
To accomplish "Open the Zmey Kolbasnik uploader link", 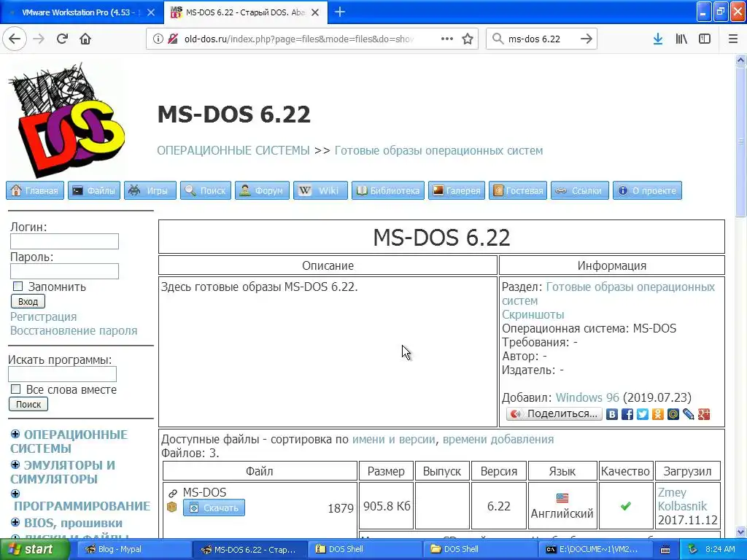I will pos(682,499).
